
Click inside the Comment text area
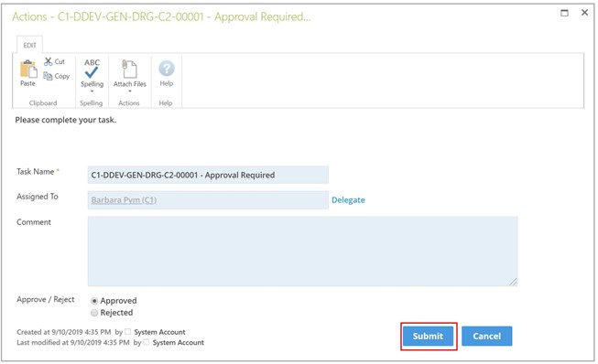click(302, 252)
